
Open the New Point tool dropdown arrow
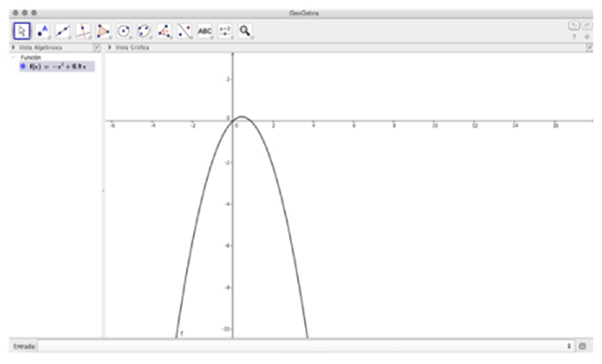coord(49,38)
